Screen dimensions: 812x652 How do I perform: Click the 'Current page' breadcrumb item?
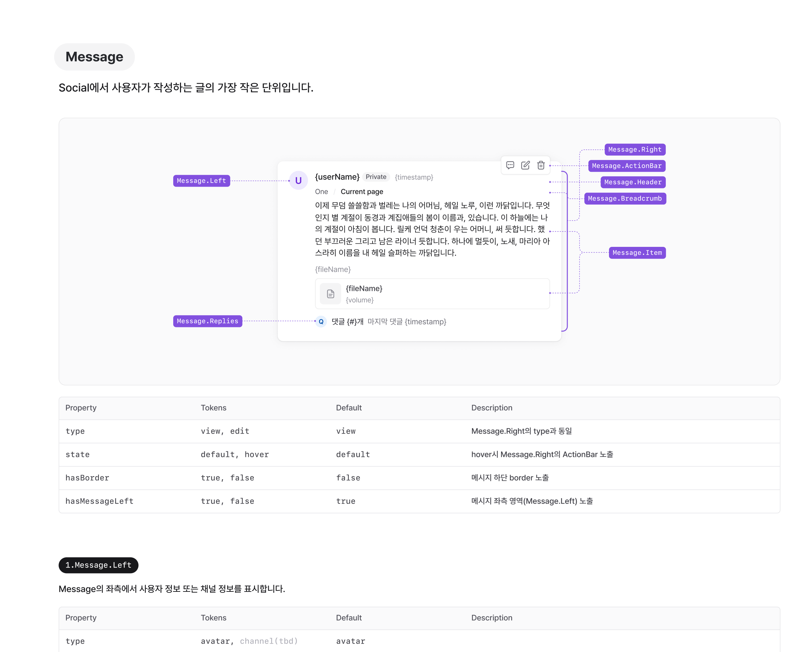coord(362,192)
